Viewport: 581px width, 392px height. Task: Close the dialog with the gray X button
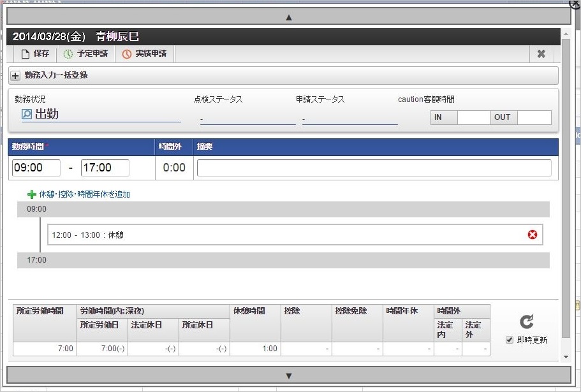point(541,54)
